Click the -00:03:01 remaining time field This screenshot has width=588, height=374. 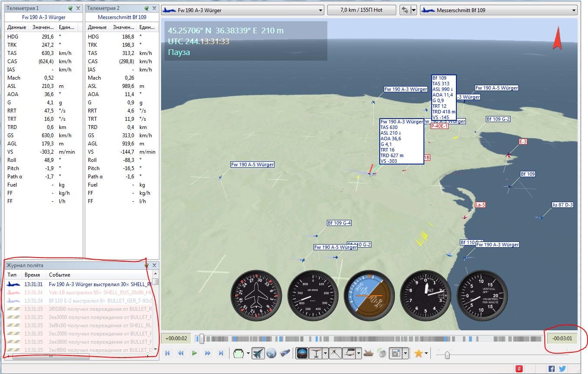562,339
